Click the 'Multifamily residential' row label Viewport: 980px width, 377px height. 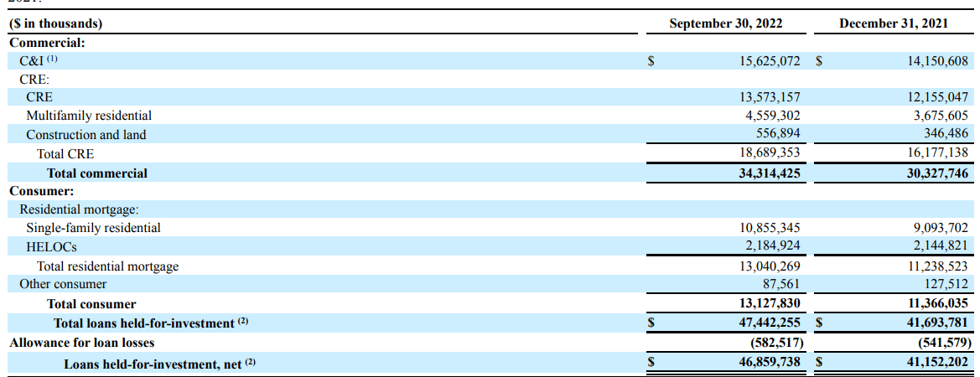click(89, 116)
